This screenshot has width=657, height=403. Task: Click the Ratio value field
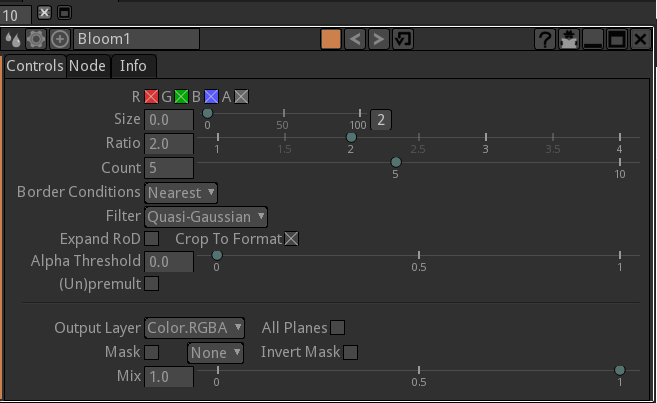169,144
